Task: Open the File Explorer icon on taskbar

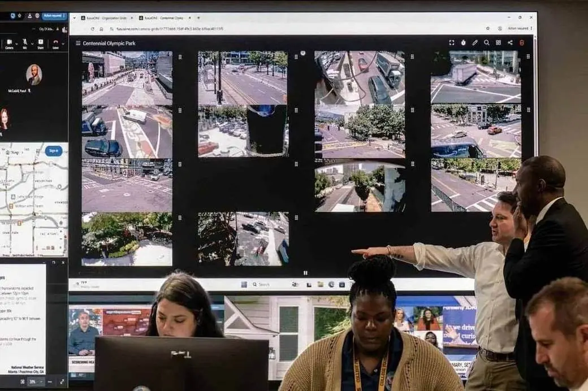Action: [x=320, y=285]
